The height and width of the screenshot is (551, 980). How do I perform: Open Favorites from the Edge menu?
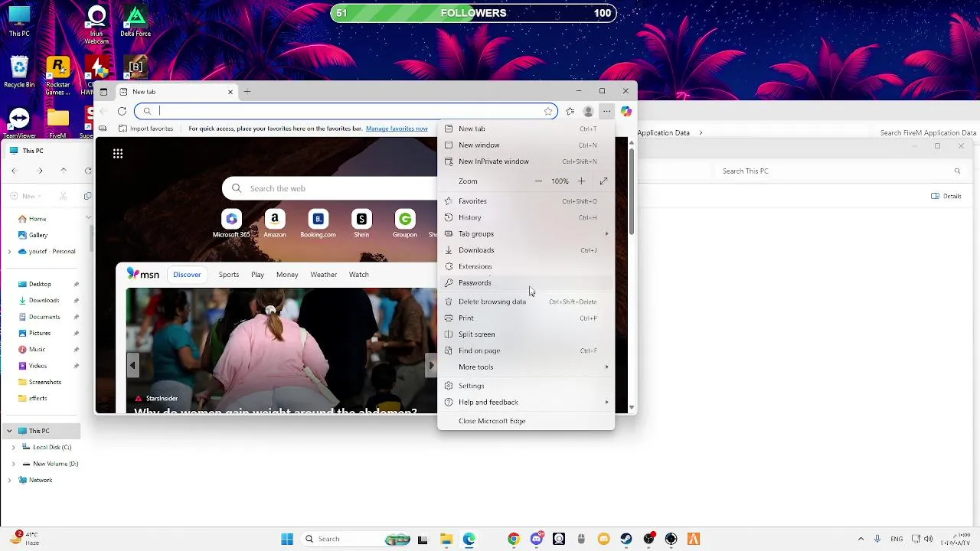click(x=525, y=201)
